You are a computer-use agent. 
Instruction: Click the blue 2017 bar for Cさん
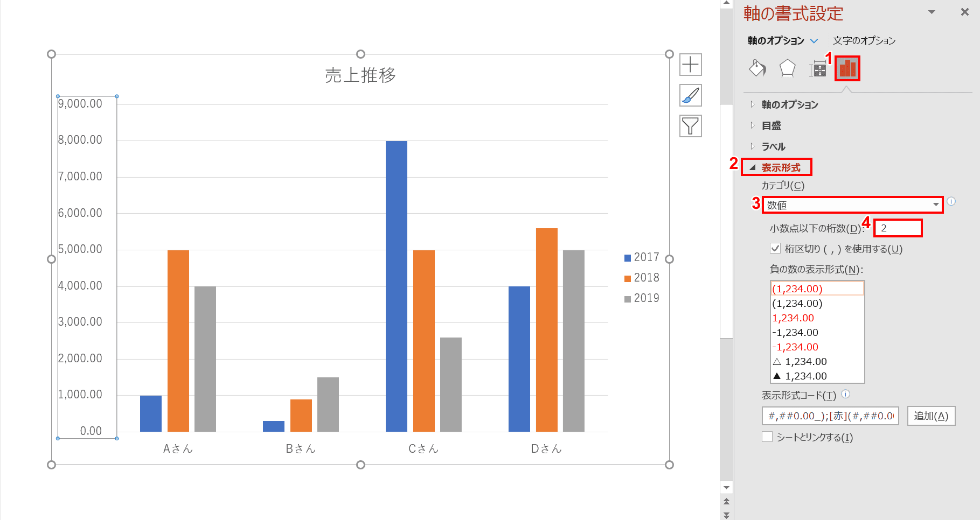397,286
